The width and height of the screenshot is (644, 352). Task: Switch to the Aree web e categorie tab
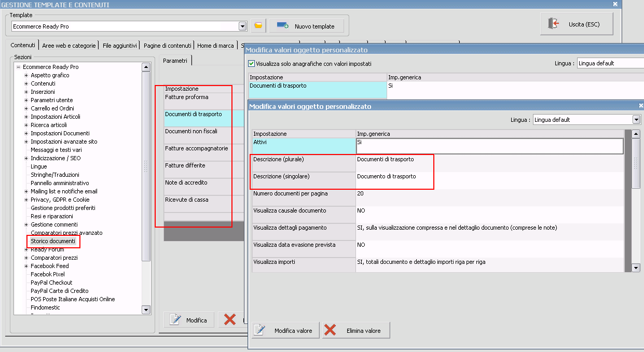click(x=69, y=46)
